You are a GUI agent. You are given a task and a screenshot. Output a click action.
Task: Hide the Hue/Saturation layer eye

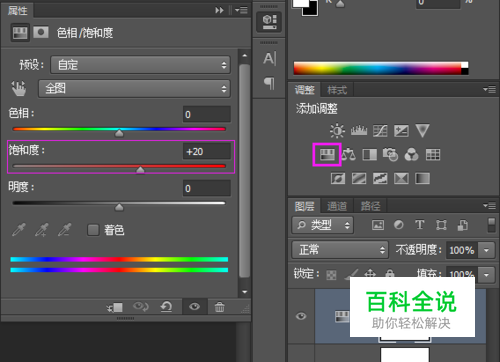tap(301, 316)
